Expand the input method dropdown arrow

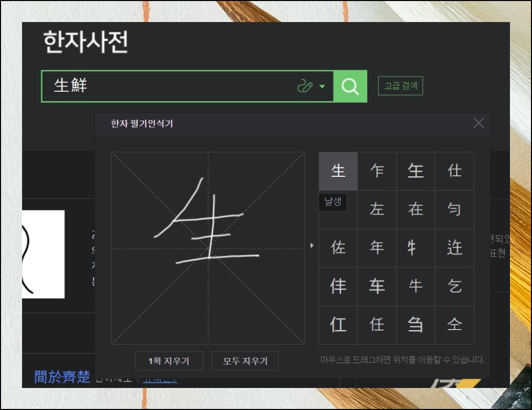pyautogui.click(x=322, y=87)
